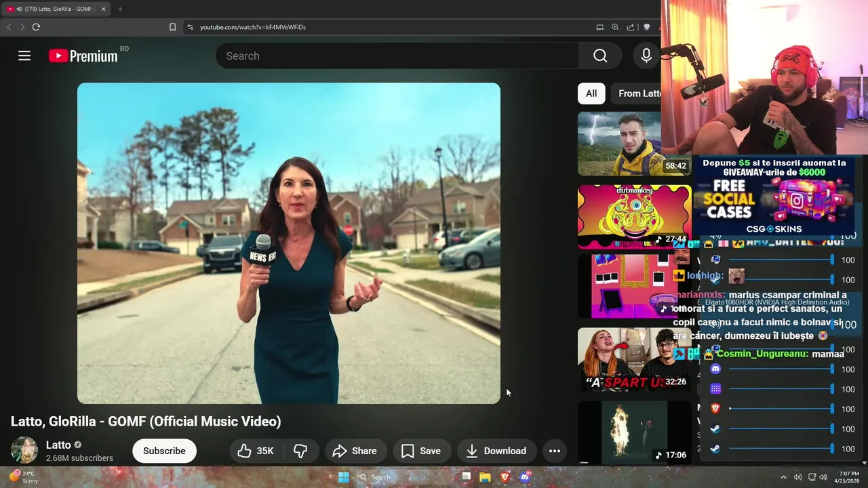Like the video with thumbs up 35K
The width and height of the screenshot is (868, 488).
255,451
